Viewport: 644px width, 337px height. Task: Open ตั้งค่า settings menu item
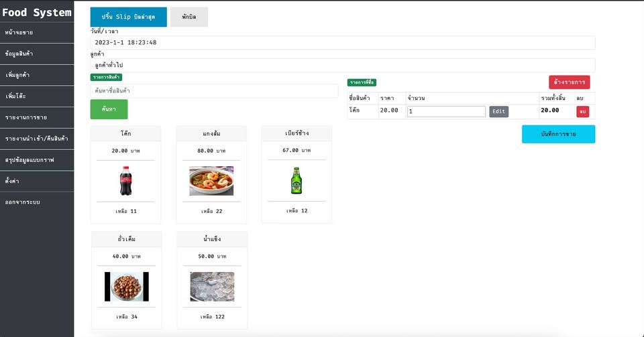pos(11,181)
